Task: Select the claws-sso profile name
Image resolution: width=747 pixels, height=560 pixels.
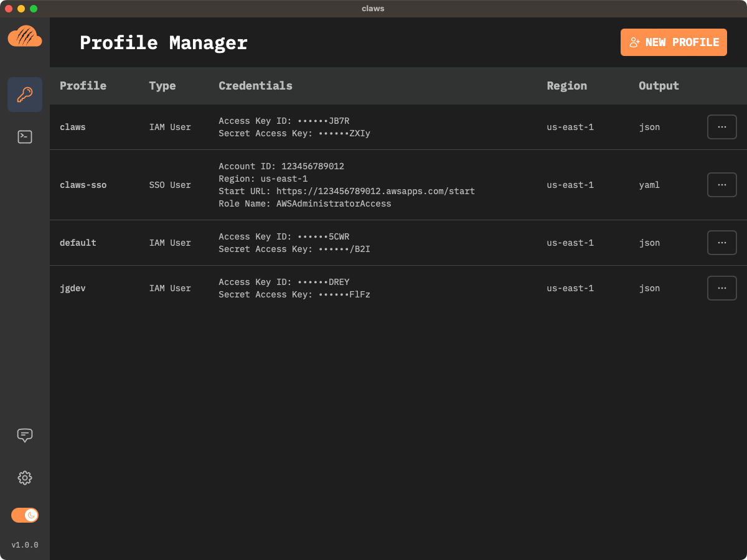Action: point(83,185)
